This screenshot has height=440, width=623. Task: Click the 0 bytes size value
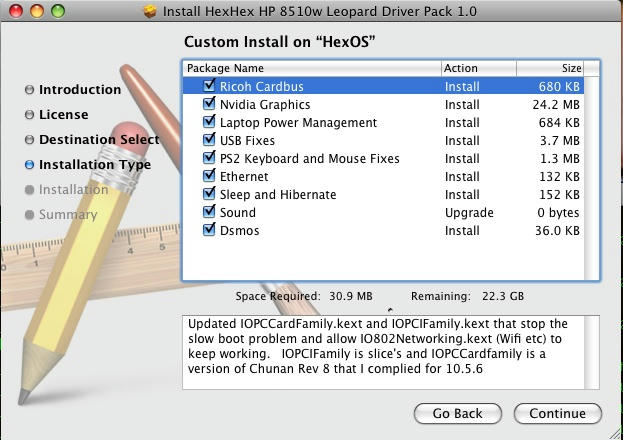tap(558, 213)
